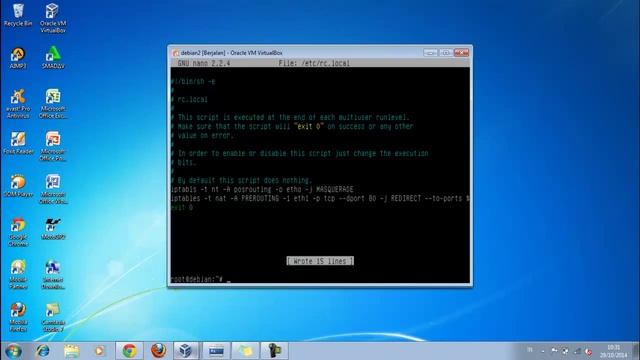Switch to Google Chrome on the taskbar
640x360 pixels.
(129, 351)
